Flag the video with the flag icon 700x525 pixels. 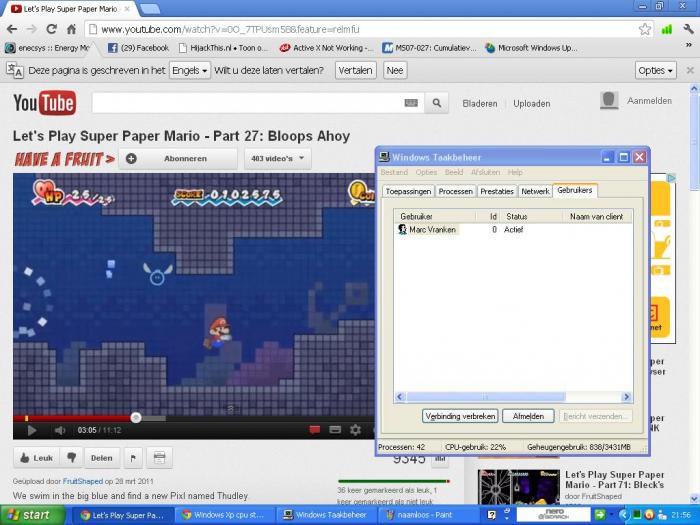(x=133, y=458)
